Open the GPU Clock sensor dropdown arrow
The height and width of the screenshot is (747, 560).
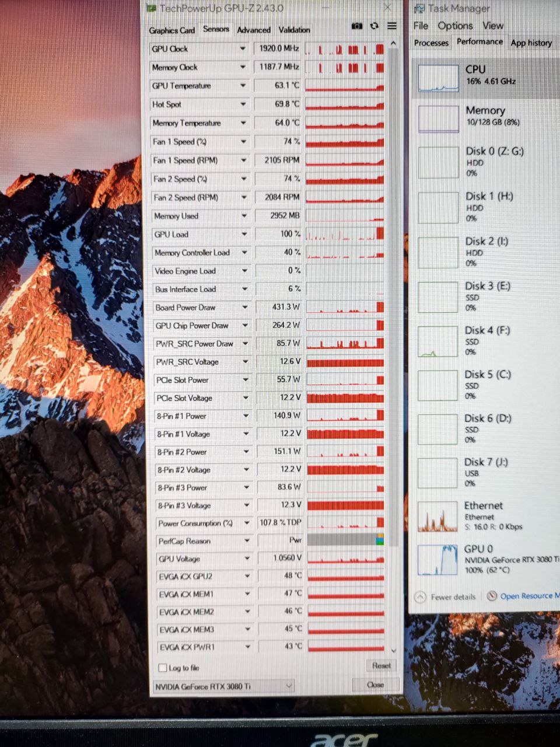point(243,49)
